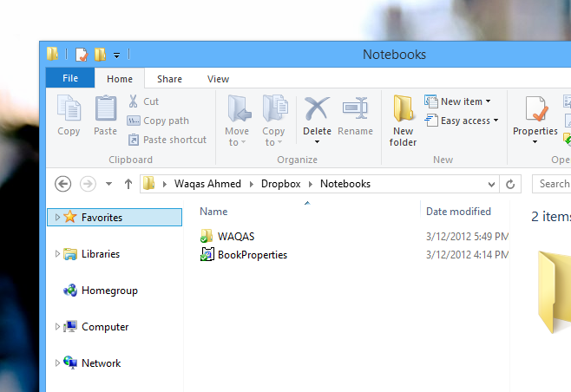Go up one folder level
The image size is (571, 392).
click(x=128, y=184)
